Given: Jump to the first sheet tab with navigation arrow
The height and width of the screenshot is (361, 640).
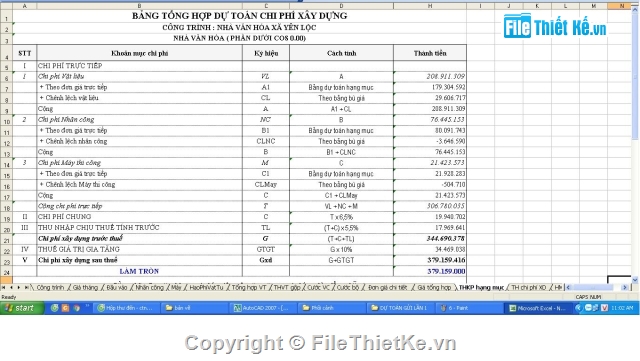Looking at the screenshot, I should (4, 287).
